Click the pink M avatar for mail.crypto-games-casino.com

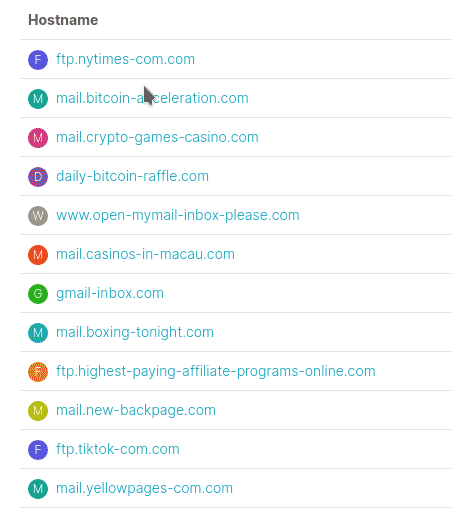point(38,138)
